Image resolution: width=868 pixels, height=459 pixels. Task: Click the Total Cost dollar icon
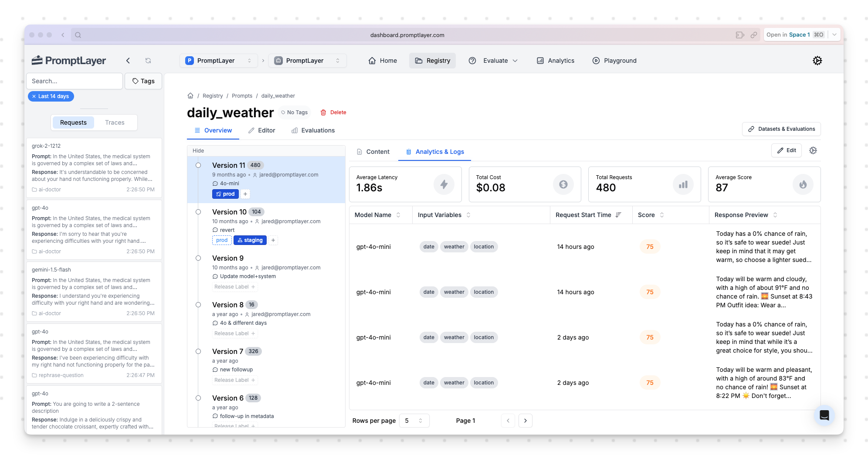click(563, 184)
